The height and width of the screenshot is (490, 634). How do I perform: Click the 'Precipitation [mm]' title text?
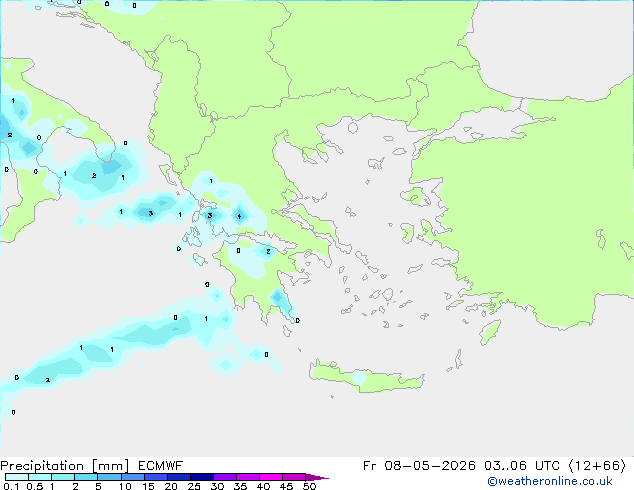pos(65,466)
